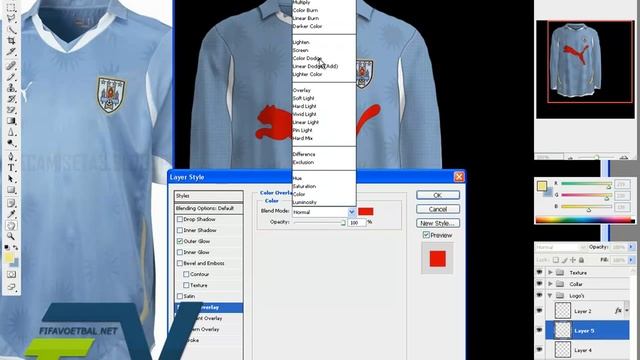Click Cancel in Layer Style dialog
Image resolution: width=640 pixels, height=360 pixels.
tap(438, 209)
